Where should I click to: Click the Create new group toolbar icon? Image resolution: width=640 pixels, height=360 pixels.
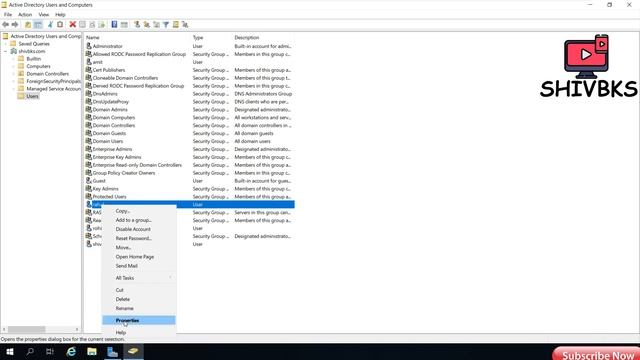click(147, 25)
